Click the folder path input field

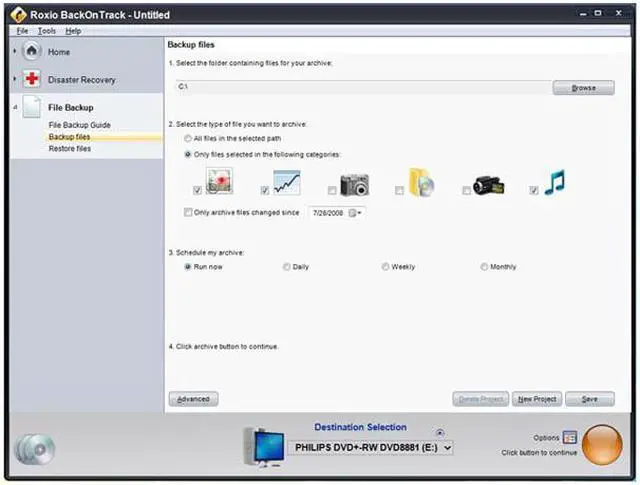362,88
